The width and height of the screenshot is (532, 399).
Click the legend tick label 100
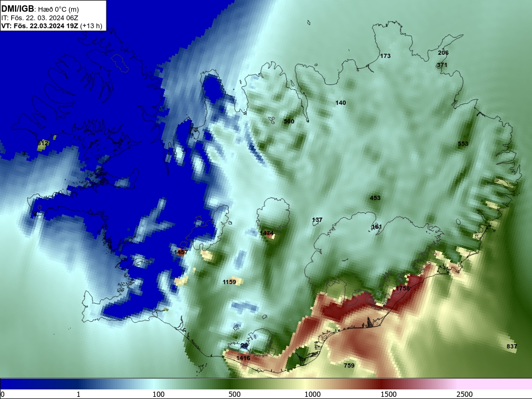[159, 394]
